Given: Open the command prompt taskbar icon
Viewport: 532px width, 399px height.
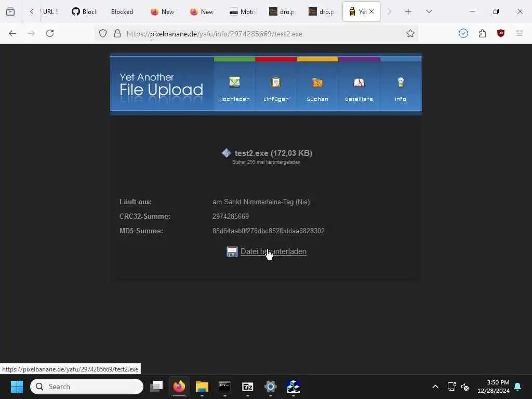Looking at the screenshot, I should tap(224, 387).
